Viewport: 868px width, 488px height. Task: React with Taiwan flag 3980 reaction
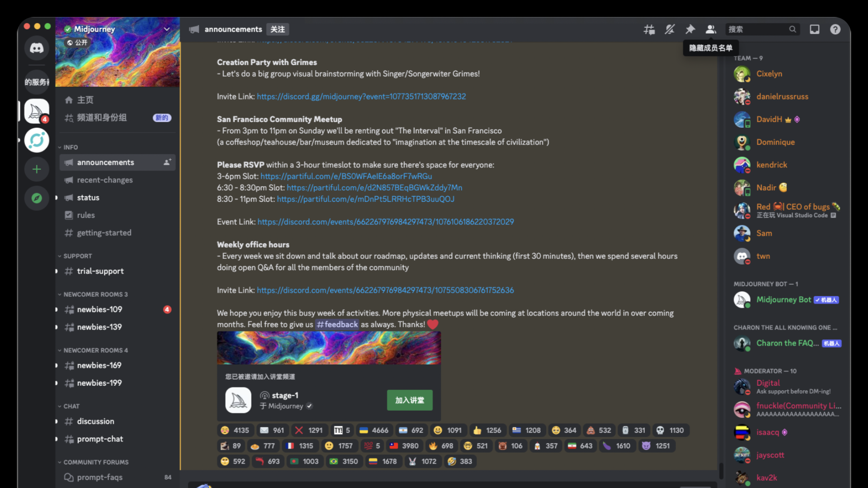click(404, 446)
